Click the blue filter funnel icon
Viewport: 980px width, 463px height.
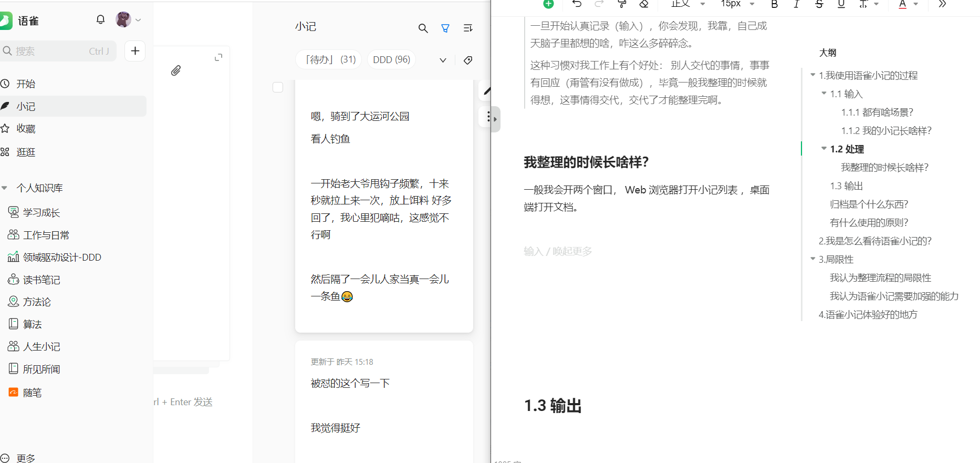445,28
